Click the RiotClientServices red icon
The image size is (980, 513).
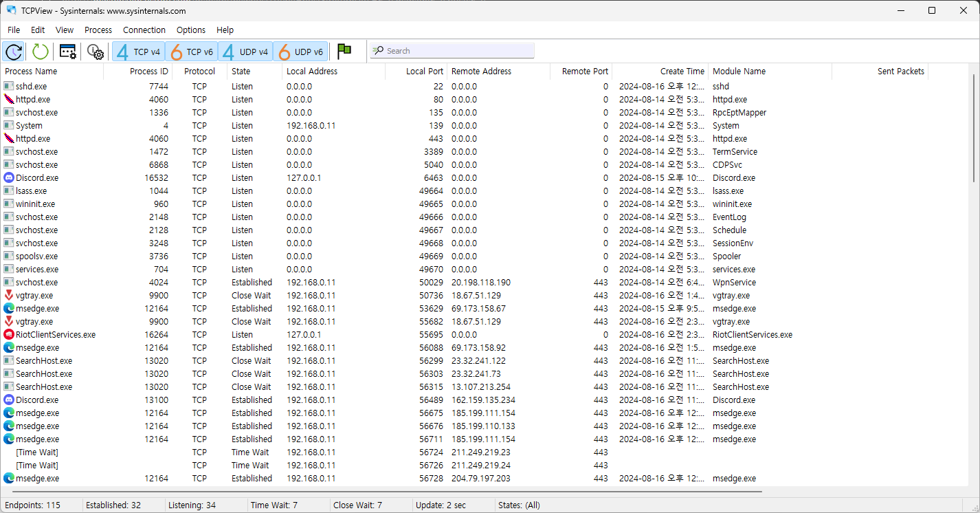(9, 334)
